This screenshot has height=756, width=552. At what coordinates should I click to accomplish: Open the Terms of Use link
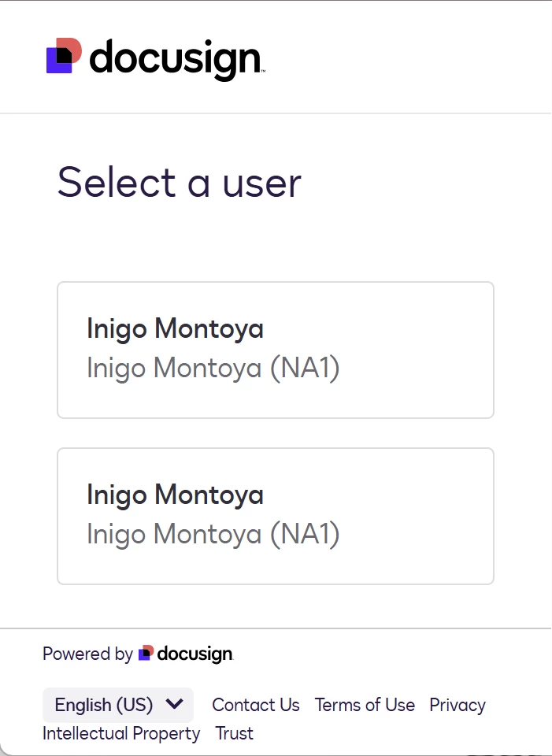[x=365, y=705]
